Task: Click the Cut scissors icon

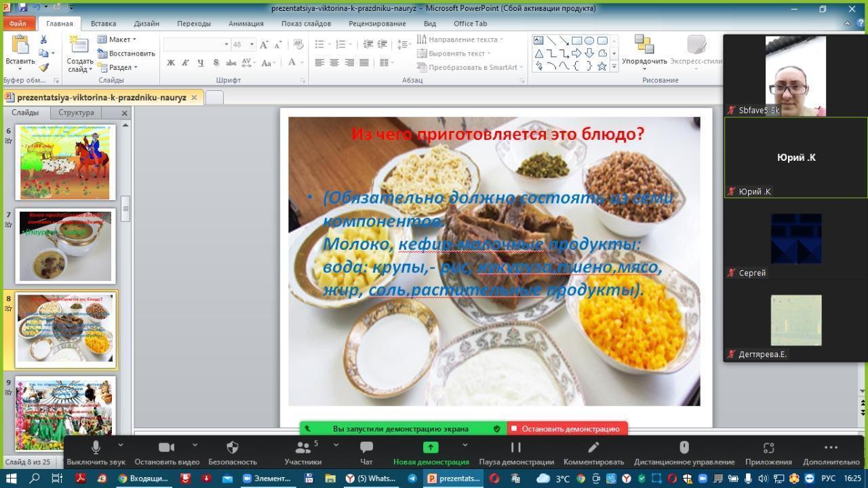Action: (x=44, y=40)
